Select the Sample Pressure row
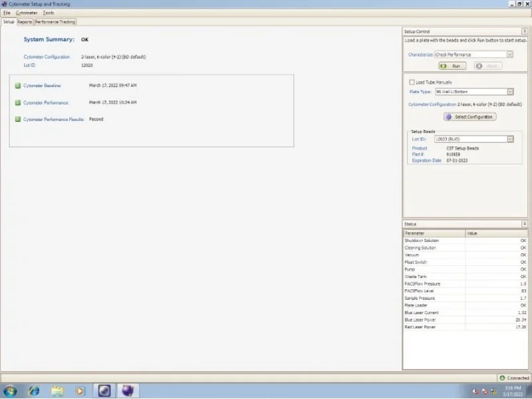Viewport: 532px width, 399px height. (x=465, y=298)
